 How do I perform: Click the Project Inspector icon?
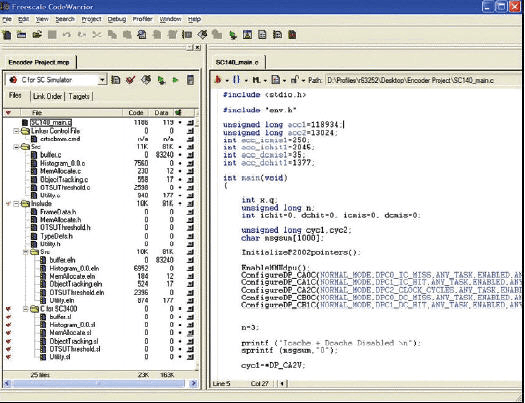(x=190, y=80)
